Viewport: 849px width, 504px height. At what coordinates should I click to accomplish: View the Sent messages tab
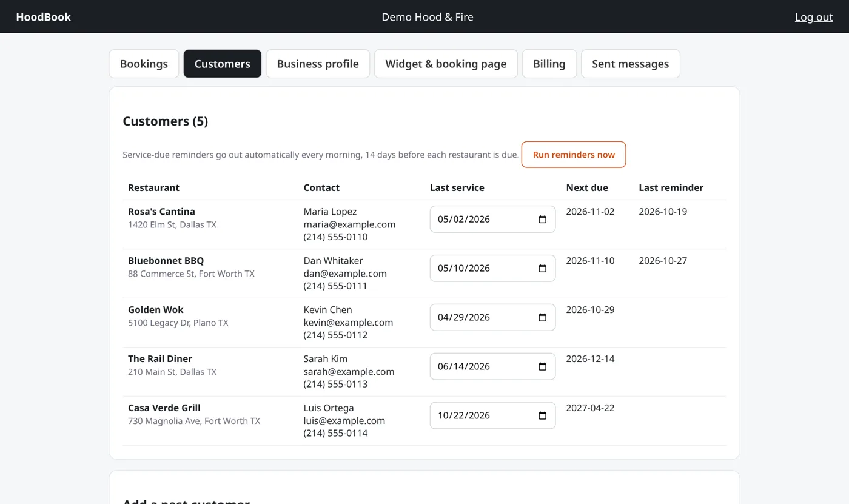(630, 64)
